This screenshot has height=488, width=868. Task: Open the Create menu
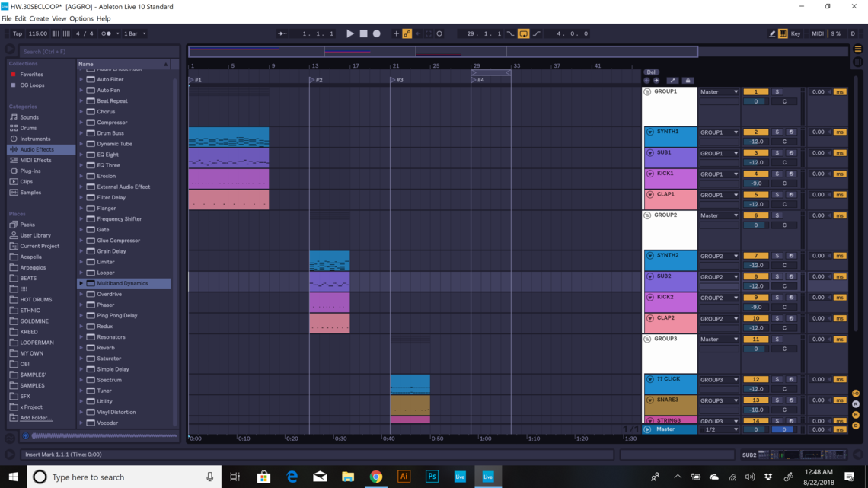point(39,18)
